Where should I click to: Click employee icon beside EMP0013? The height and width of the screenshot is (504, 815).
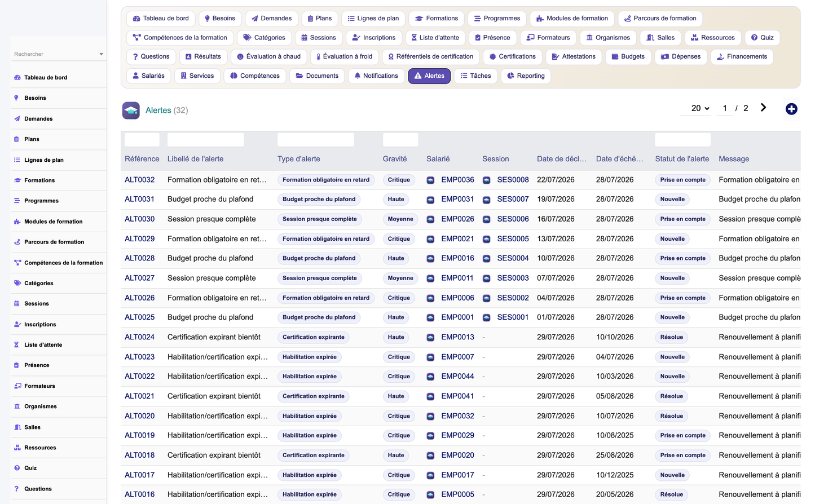[430, 337]
